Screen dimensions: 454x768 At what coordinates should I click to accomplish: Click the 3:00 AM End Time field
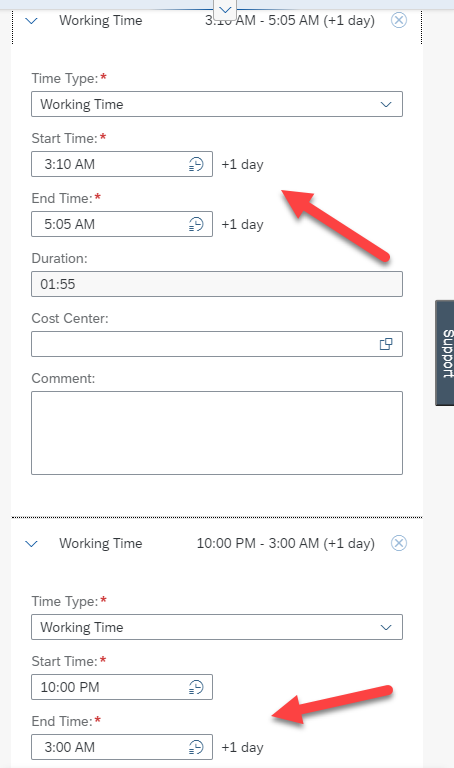(x=122, y=747)
